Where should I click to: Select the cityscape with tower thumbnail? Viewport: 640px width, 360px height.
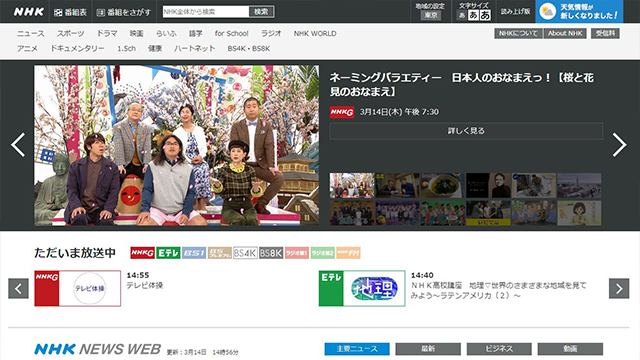pos(579,185)
